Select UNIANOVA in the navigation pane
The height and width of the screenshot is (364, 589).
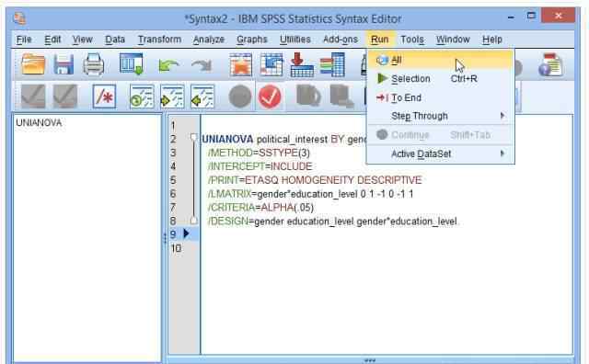pos(39,122)
